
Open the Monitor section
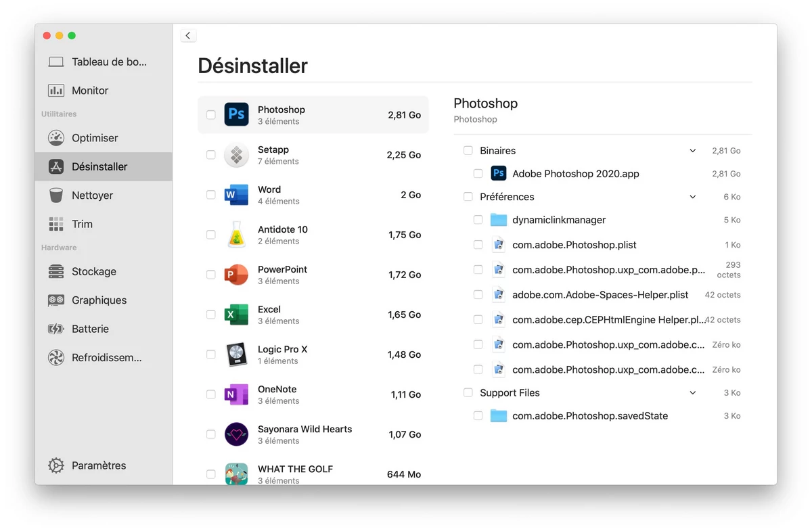(x=104, y=90)
